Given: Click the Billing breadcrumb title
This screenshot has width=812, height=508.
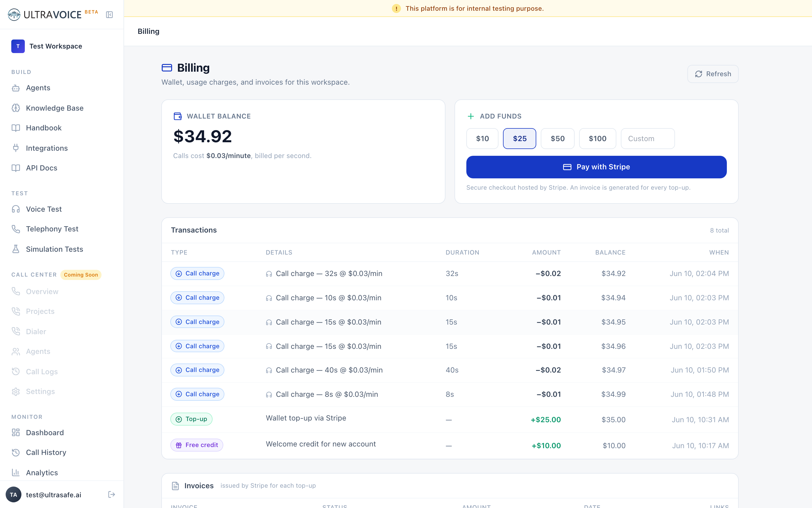Looking at the screenshot, I should (148, 31).
